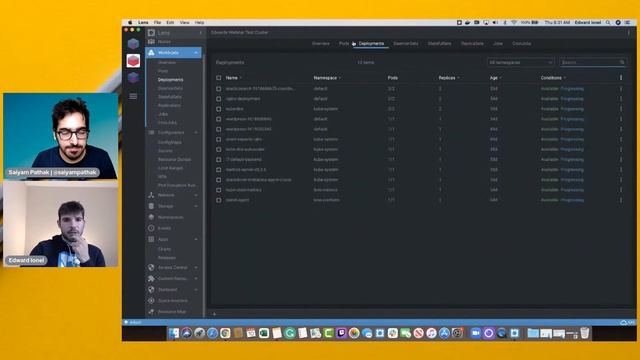640x360 pixels.
Task: Expand the Access Control section chevron
Action: coord(196,267)
